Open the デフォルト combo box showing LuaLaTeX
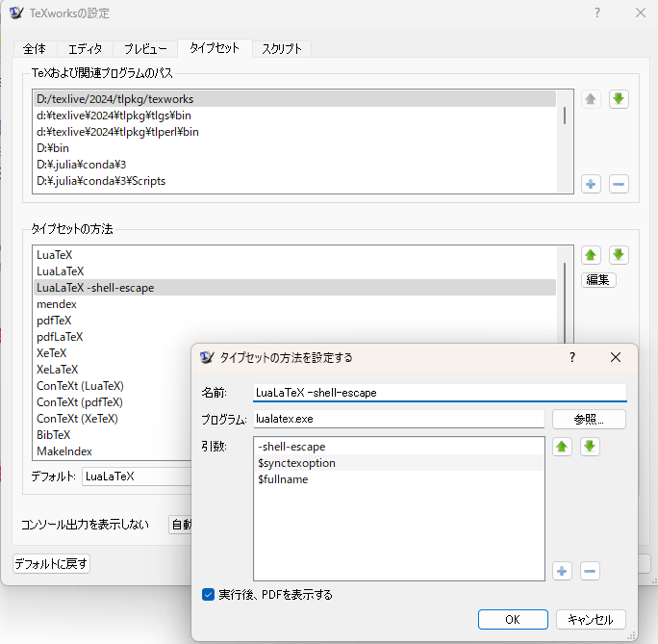The image size is (658, 644). pos(137,477)
